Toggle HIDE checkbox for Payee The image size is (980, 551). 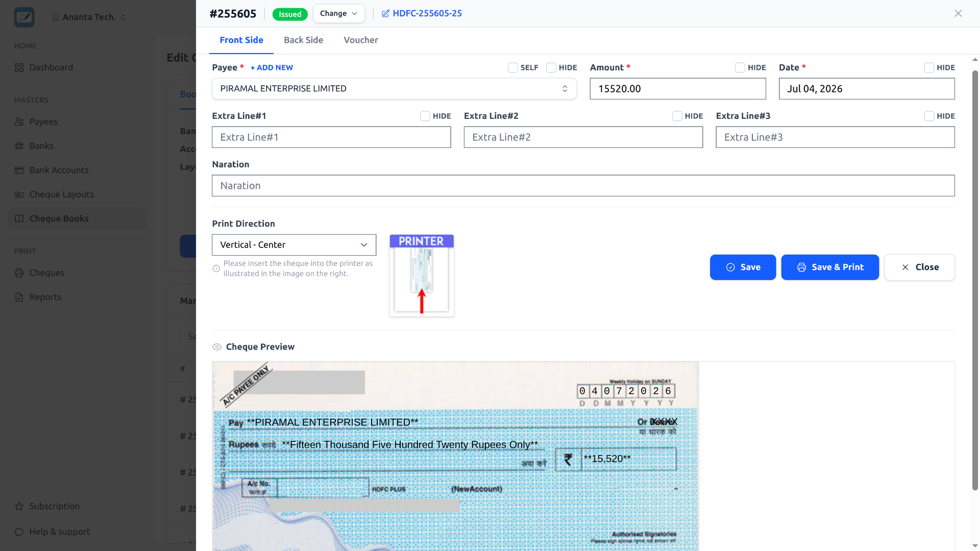point(551,68)
